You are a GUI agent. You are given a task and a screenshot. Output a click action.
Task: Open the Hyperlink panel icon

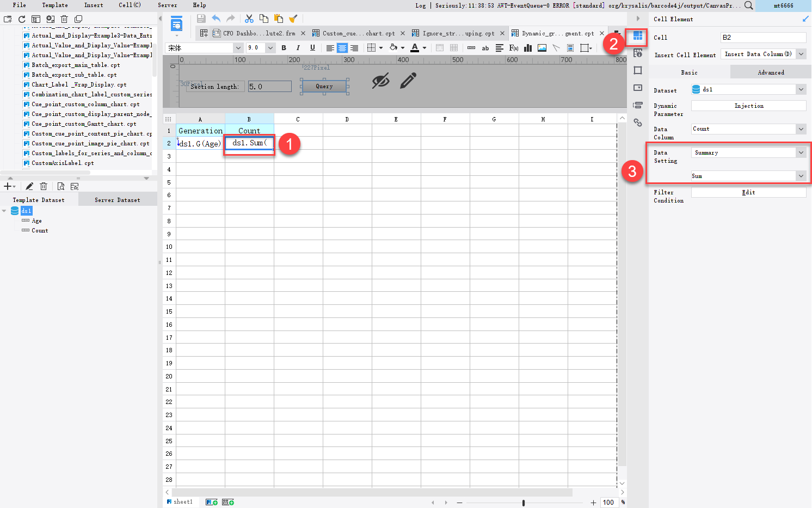pos(637,123)
